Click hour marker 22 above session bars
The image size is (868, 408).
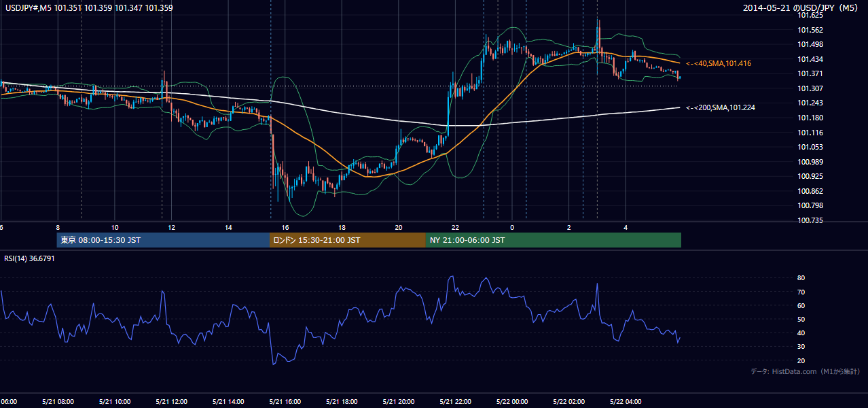point(455,227)
